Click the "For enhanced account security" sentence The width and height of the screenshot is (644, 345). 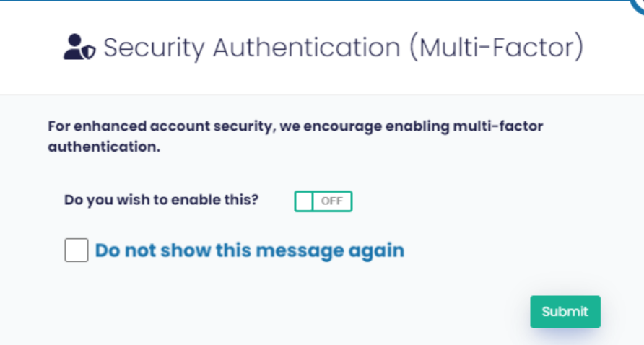tap(295, 126)
